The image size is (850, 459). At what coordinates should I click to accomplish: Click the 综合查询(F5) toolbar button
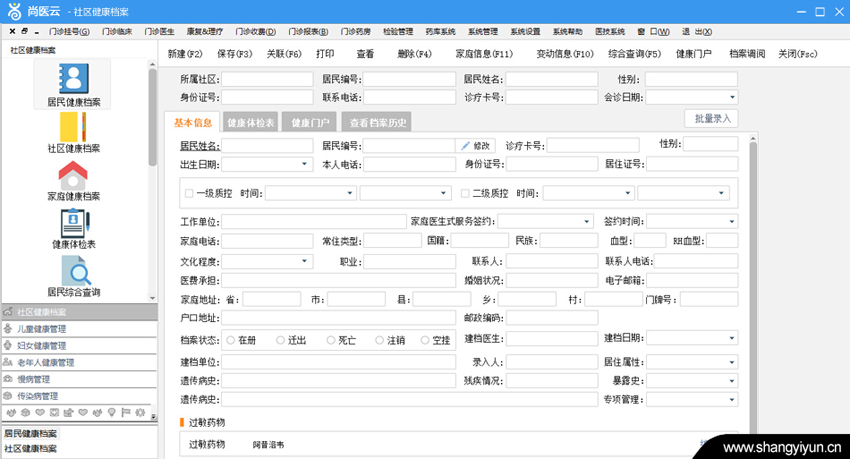coord(634,54)
